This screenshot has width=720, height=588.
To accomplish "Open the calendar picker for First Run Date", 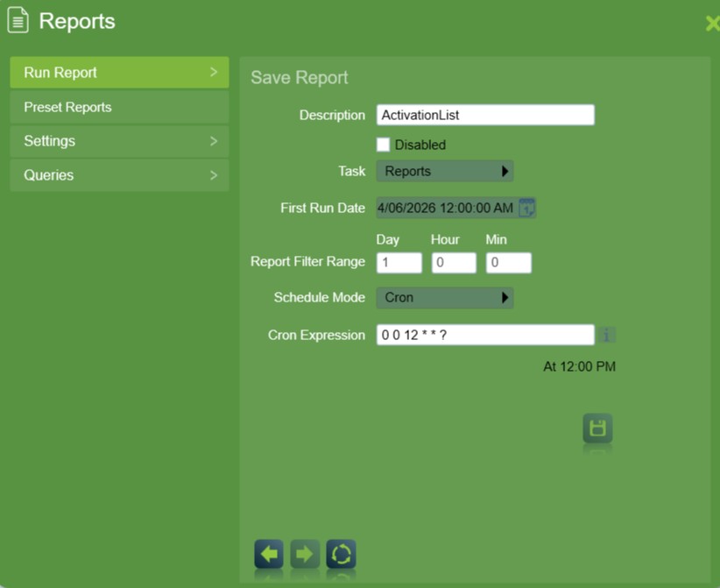I will 526,208.
